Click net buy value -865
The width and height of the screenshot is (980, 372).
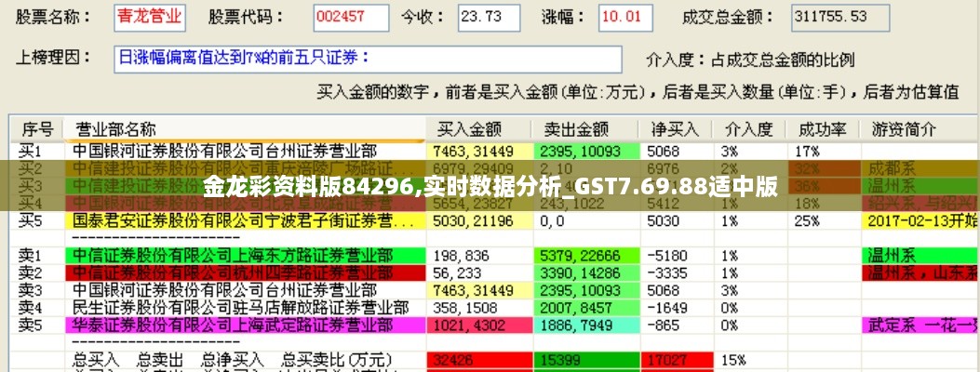coord(664,325)
